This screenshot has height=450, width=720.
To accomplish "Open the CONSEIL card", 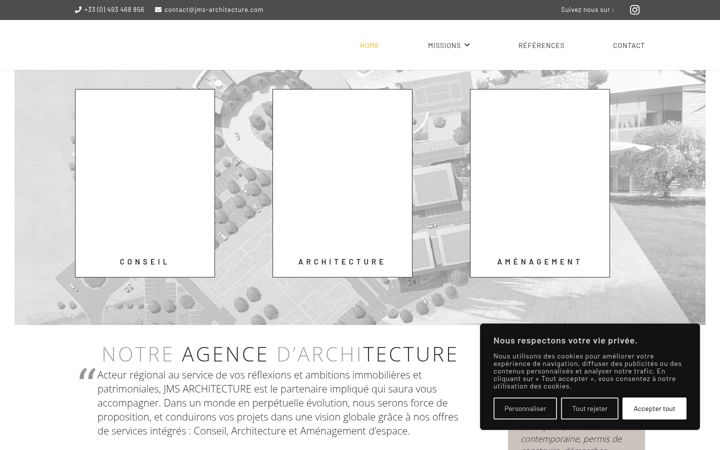I will [145, 183].
